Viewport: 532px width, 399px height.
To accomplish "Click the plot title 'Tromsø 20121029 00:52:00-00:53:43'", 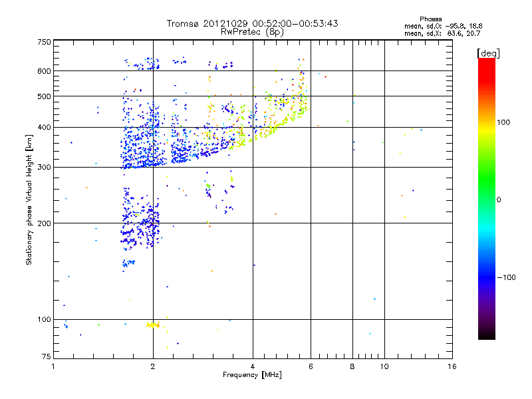I will click(x=252, y=23).
